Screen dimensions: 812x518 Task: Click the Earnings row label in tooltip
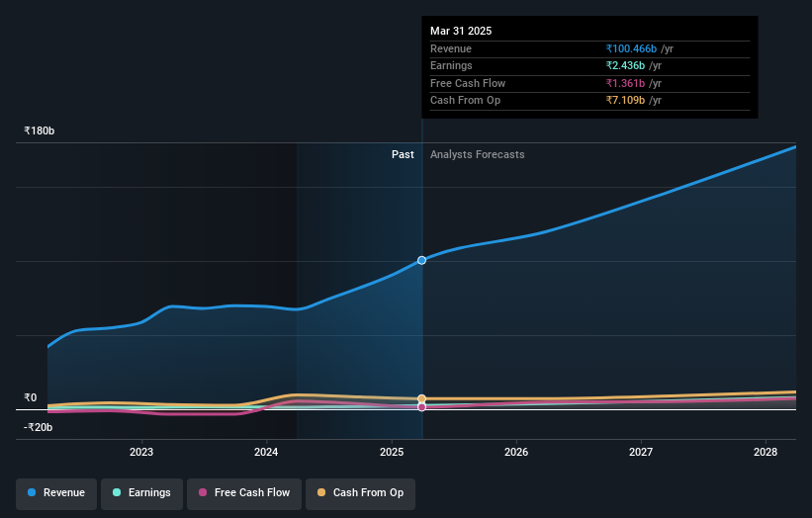[451, 65]
